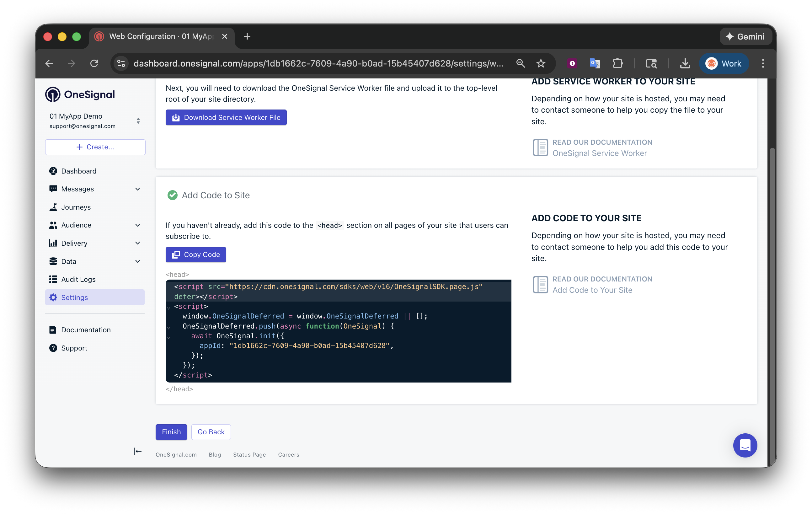Expand the Audience menu chevron
Image resolution: width=812 pixels, height=514 pixels.
coord(137,225)
